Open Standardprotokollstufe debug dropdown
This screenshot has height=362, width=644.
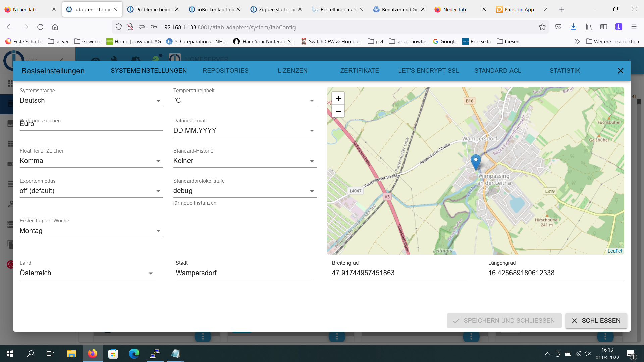tap(245, 191)
